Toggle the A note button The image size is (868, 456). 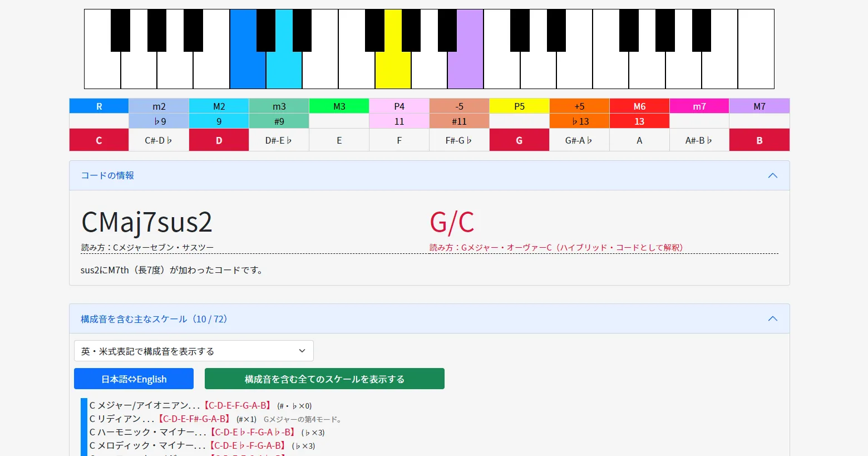(x=639, y=140)
